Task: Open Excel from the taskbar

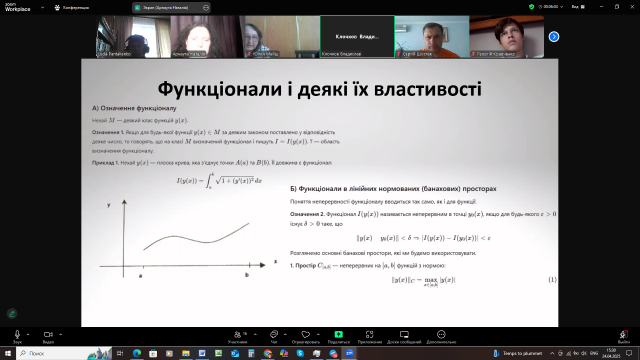Action: pos(218,353)
